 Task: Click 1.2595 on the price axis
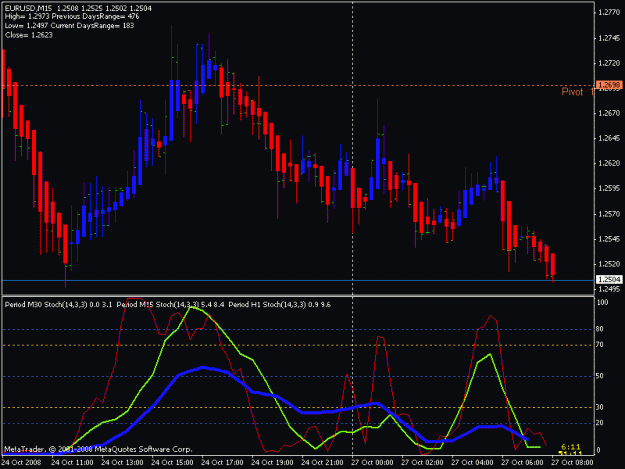[609, 188]
